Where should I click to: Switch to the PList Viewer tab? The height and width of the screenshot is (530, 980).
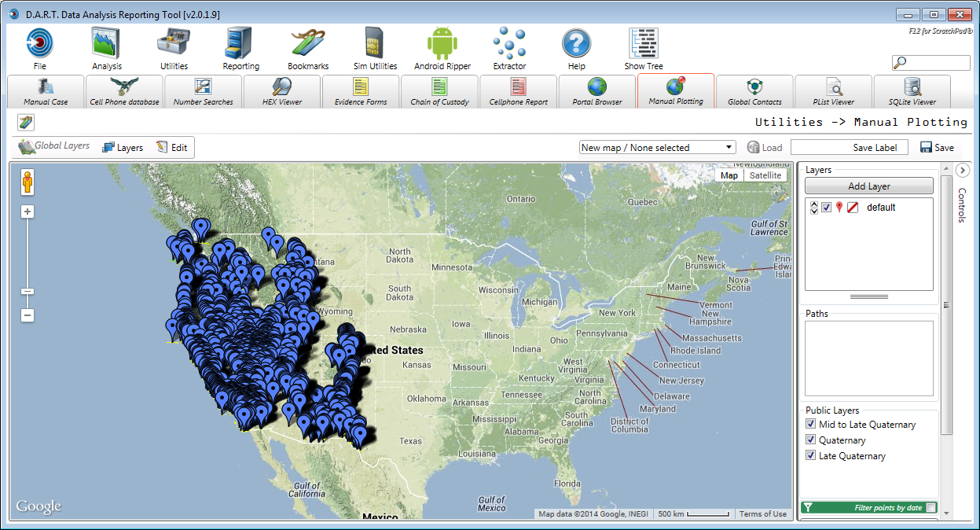coord(833,91)
